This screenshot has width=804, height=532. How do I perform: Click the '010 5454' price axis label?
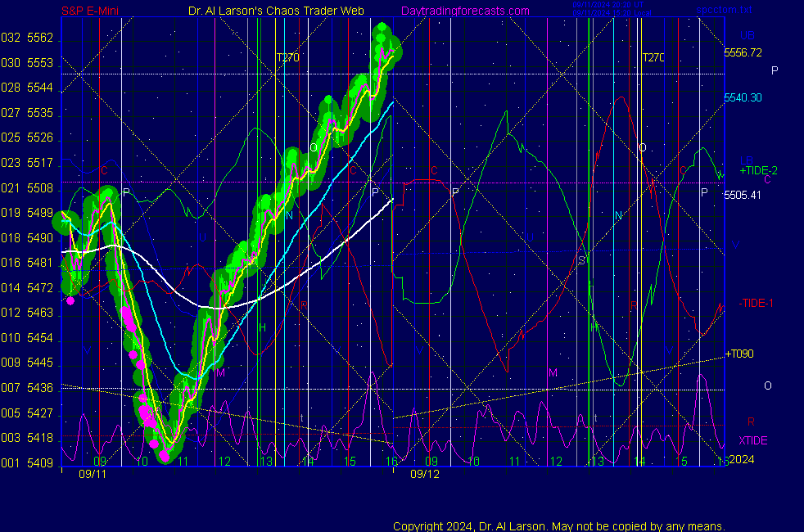pos(27,338)
